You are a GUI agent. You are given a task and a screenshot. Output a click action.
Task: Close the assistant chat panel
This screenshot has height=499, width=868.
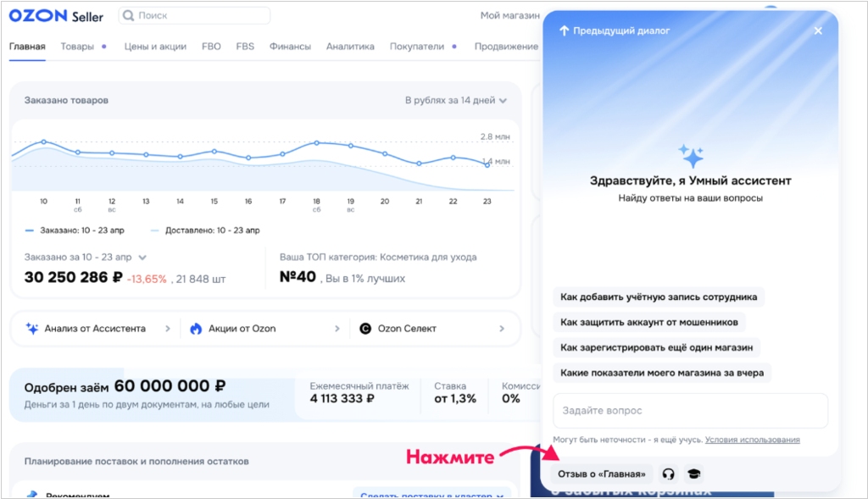click(818, 31)
